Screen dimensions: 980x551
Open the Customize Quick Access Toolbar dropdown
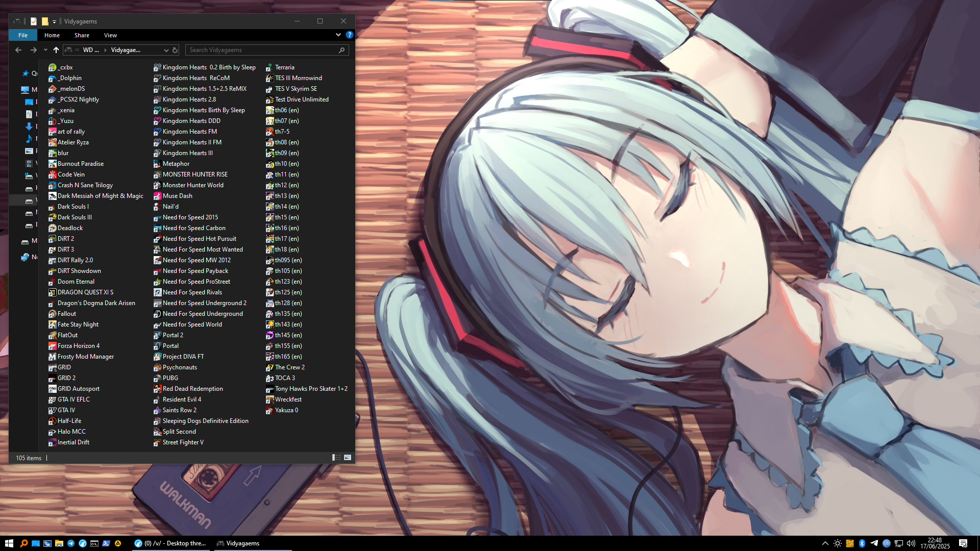[54, 21]
